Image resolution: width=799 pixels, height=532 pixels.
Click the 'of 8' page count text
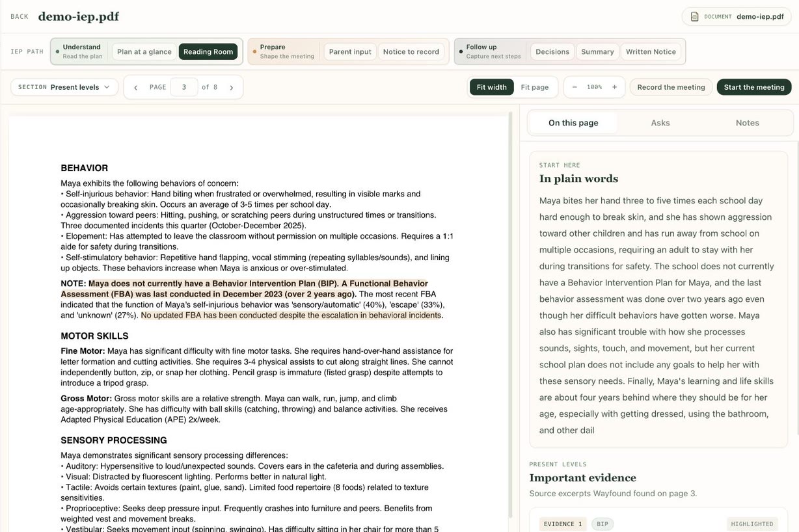point(210,87)
